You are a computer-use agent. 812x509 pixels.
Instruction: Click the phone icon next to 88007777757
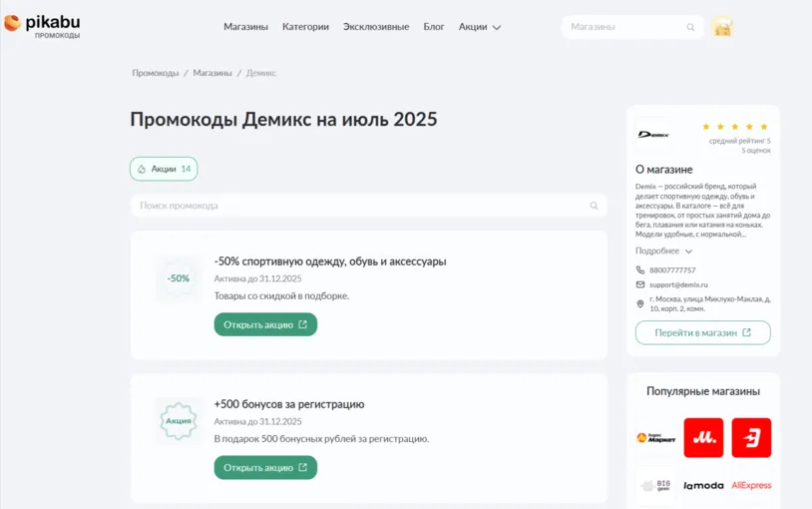(640, 270)
